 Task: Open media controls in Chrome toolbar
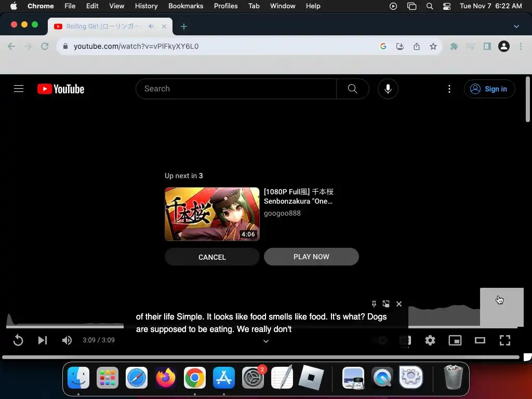(x=470, y=46)
